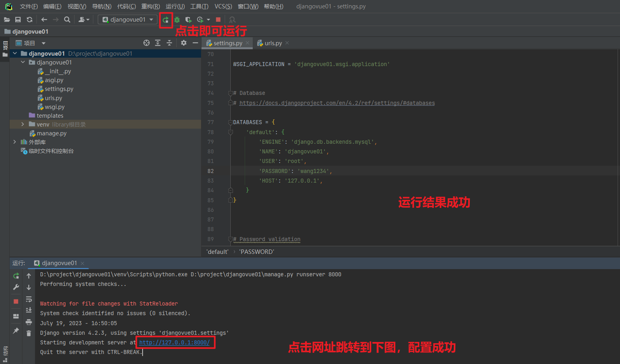Open the http://127.0.0.1:8000/ server link

(x=174, y=343)
